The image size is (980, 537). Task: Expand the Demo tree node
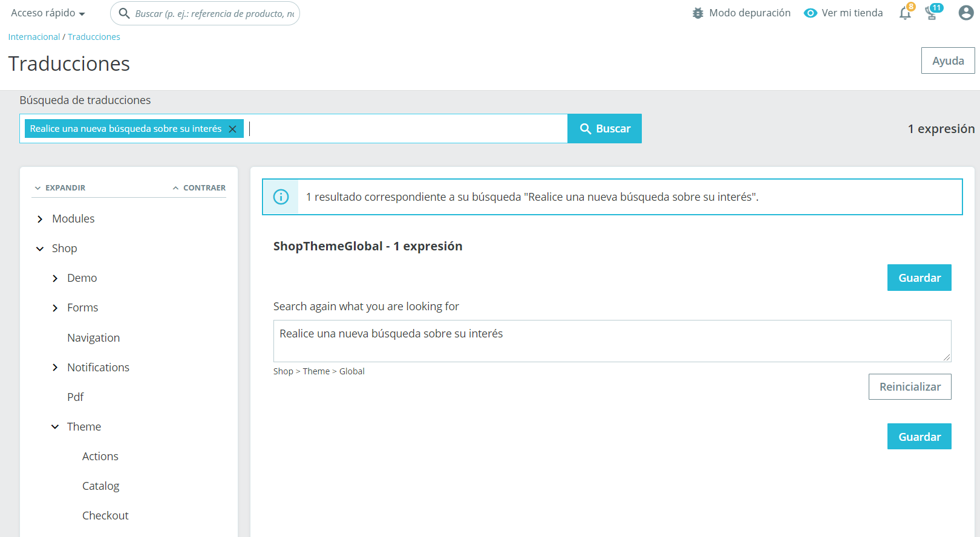55,278
